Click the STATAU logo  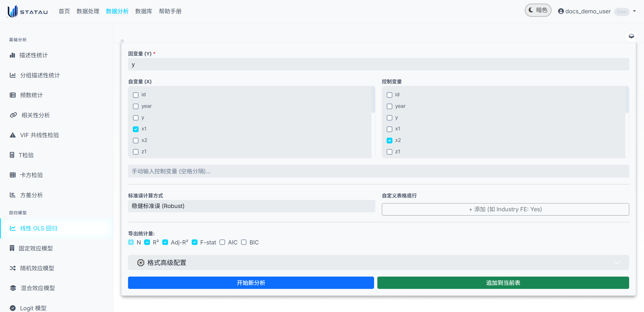pos(27,11)
